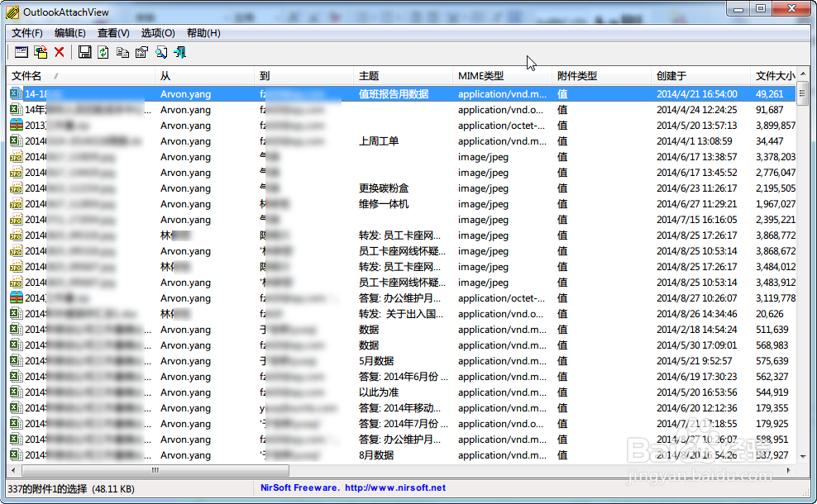Save selected items with the floppy disk icon

pyautogui.click(x=84, y=52)
